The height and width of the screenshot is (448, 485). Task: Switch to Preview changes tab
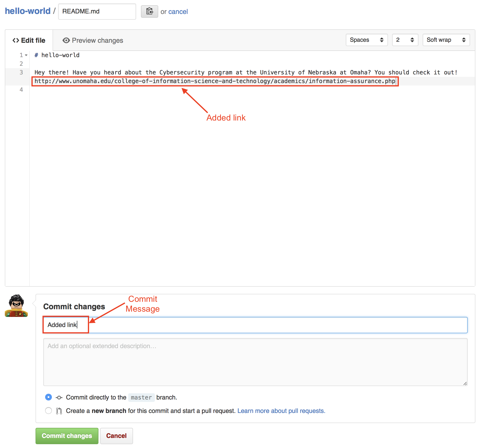[93, 40]
